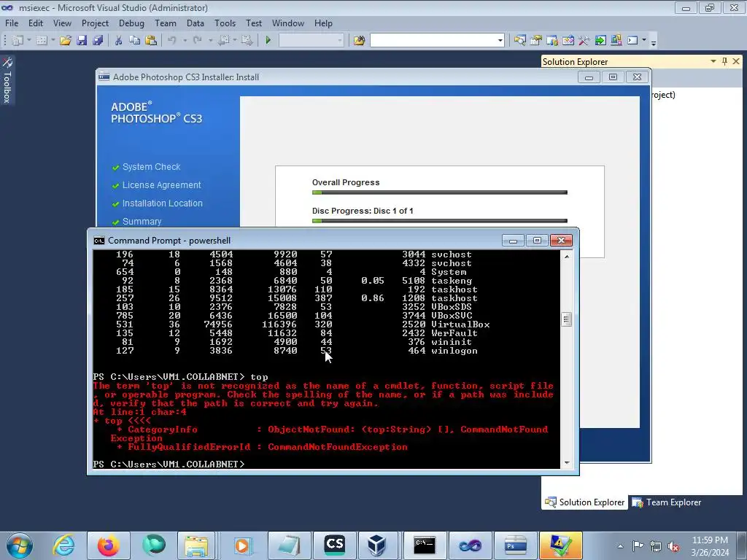Open the Toolbar Options overflow button

[x=654, y=42]
